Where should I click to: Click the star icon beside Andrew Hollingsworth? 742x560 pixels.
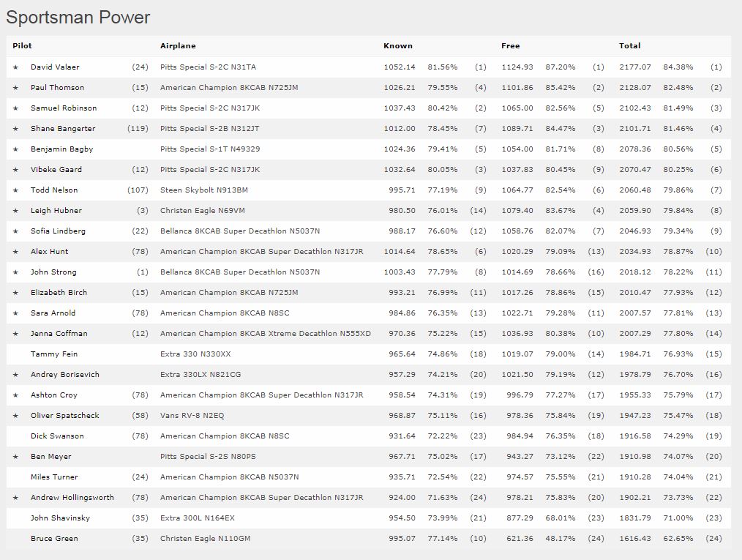pyautogui.click(x=15, y=498)
